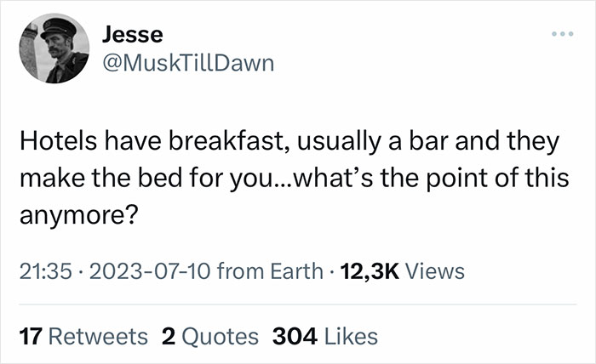Image resolution: width=596 pixels, height=364 pixels.
Task: Click the bold 17 retweet count
Action: coord(28,336)
